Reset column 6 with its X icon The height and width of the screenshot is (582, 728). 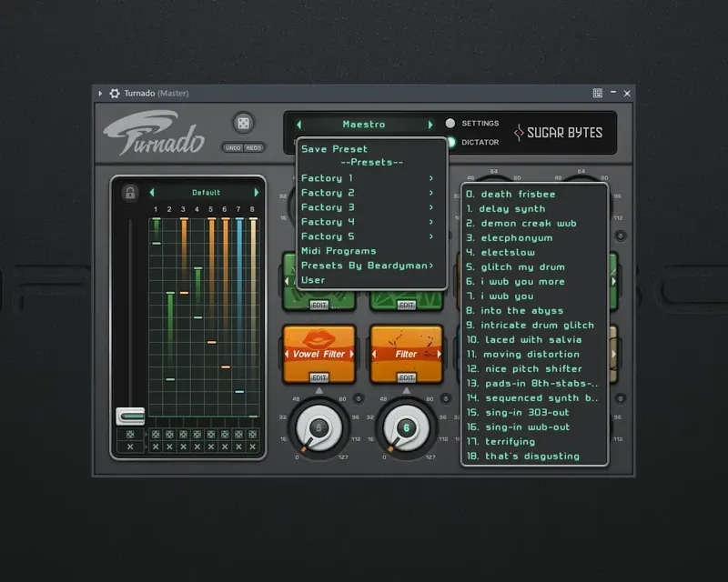point(225,447)
